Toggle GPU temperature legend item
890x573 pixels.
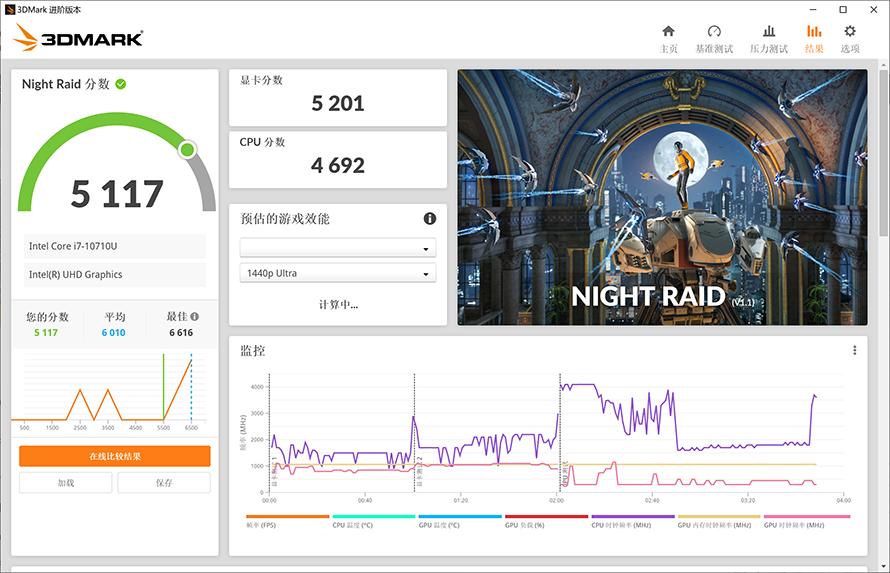460,521
